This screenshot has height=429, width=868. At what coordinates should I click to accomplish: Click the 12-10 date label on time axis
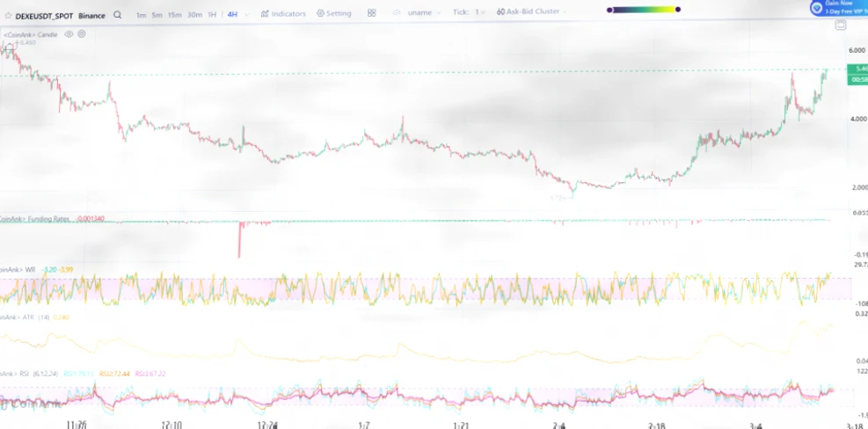[x=171, y=425]
